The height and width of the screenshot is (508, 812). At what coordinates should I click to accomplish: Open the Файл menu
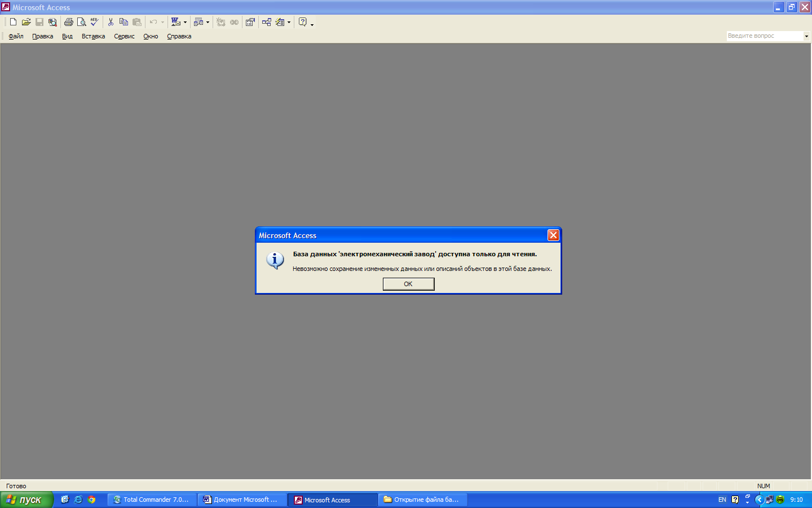click(16, 36)
